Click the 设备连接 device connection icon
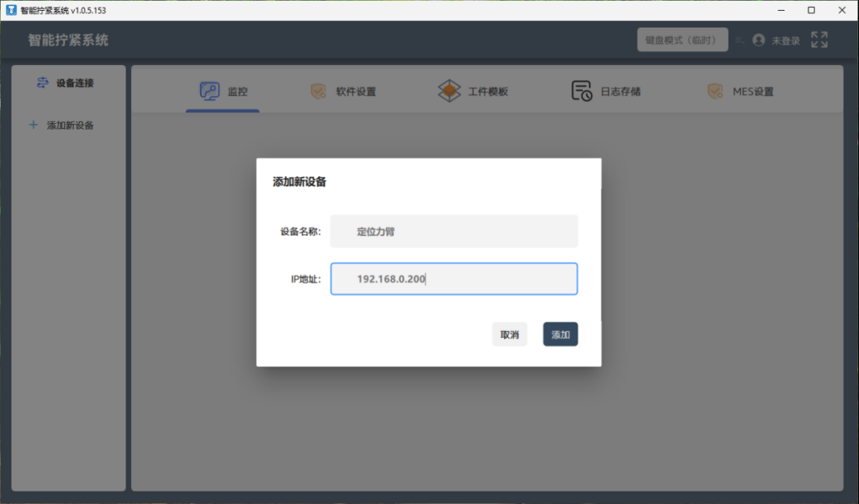 click(x=42, y=83)
